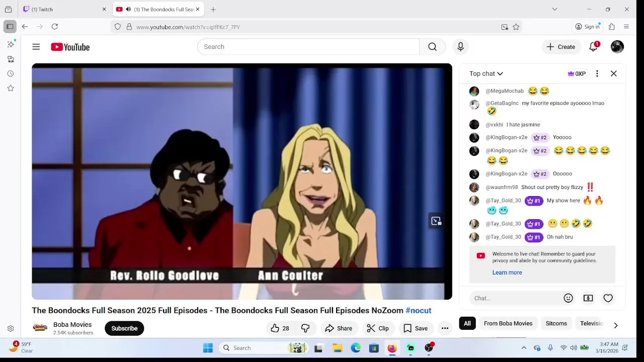
Task: Select the From Boba Movies chip
Action: [508, 324]
